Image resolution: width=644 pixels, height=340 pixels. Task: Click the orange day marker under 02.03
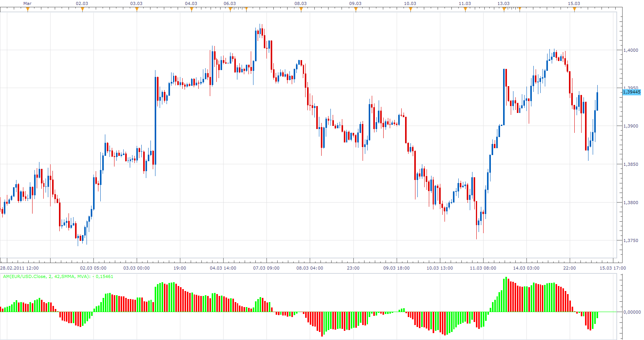coord(82,10)
